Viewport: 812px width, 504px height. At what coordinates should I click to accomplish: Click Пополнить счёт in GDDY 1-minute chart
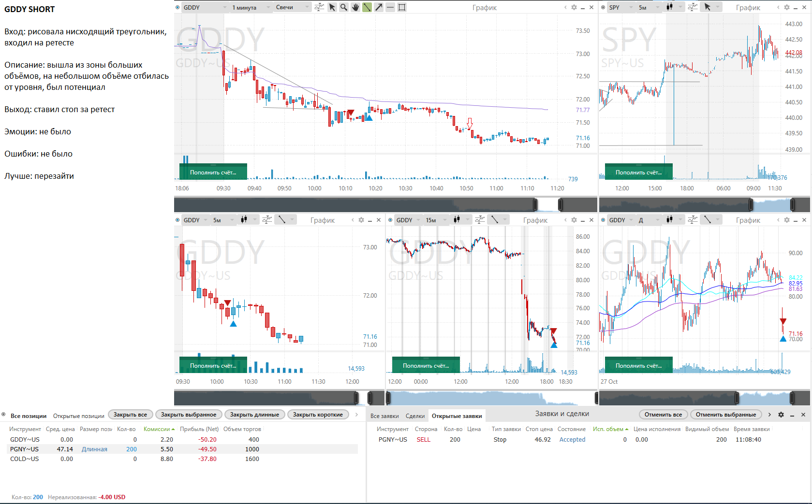[x=213, y=172]
